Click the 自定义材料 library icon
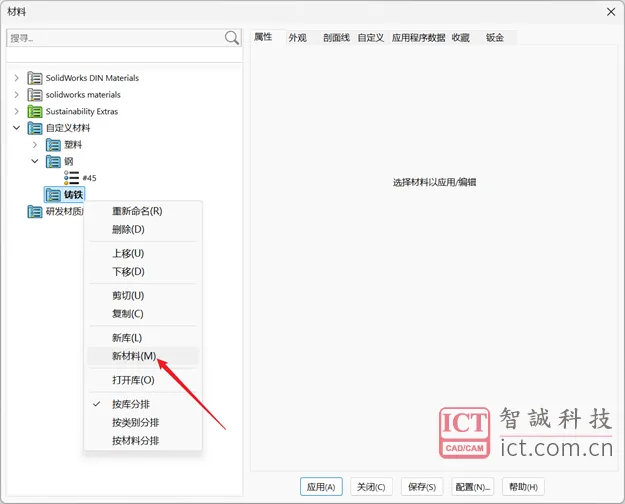 point(35,128)
